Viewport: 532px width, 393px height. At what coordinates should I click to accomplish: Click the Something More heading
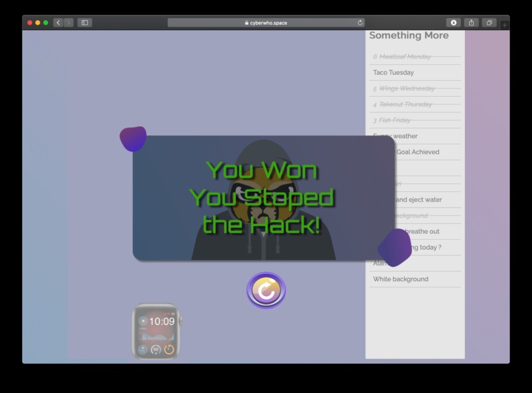tap(409, 35)
